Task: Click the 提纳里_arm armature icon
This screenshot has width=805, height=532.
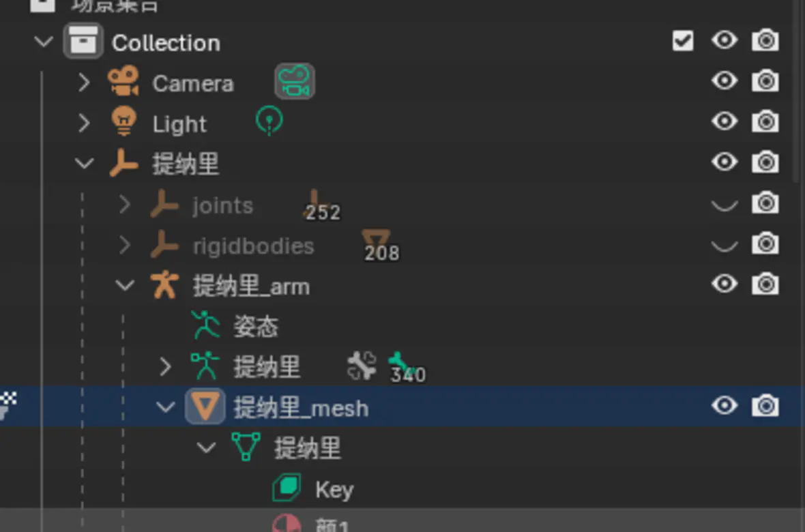Action: (x=164, y=285)
